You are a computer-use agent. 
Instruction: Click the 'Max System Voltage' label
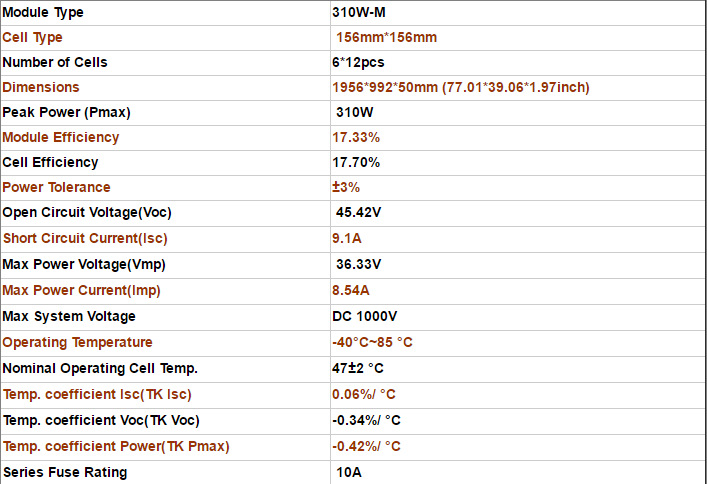(x=69, y=317)
